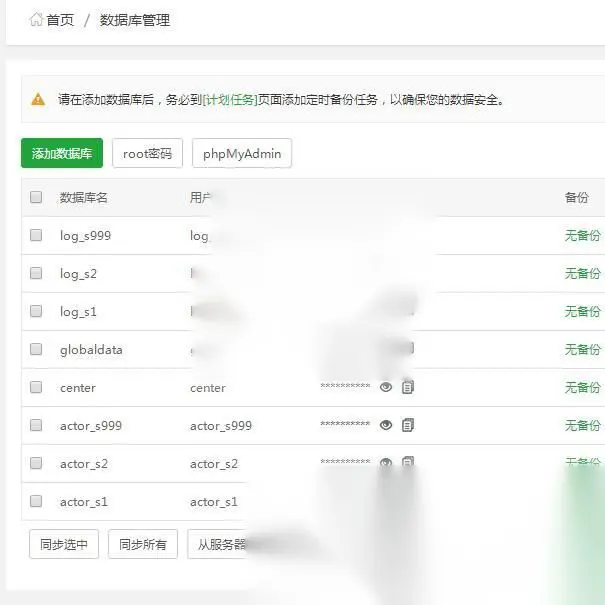Click 无备份 for globaldata
The image size is (605, 605).
point(583,350)
